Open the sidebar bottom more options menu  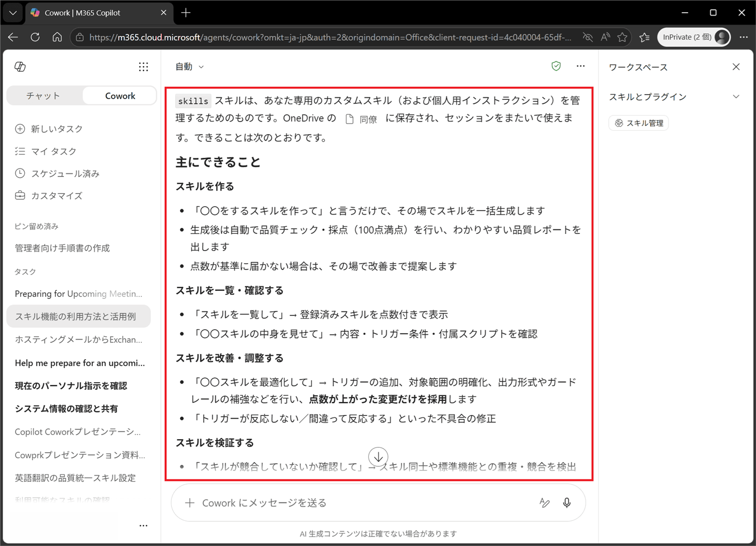point(144,525)
